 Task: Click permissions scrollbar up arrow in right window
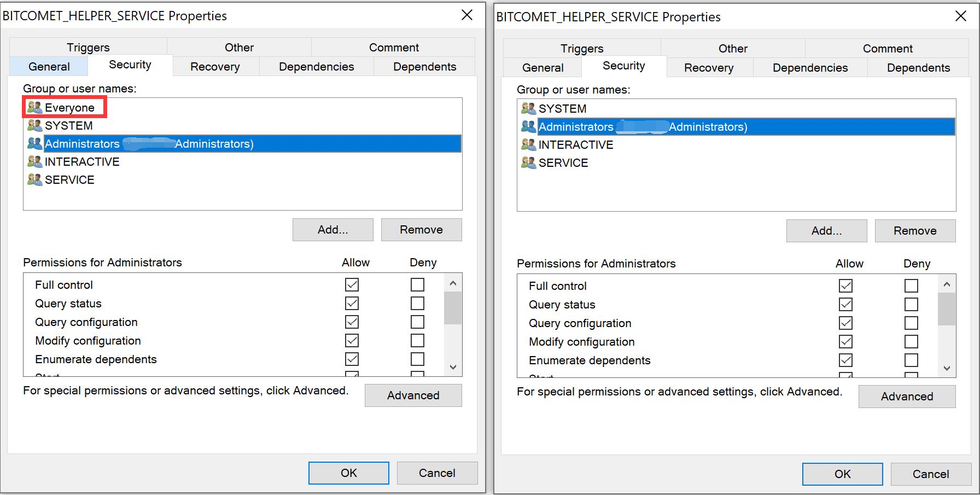(947, 284)
